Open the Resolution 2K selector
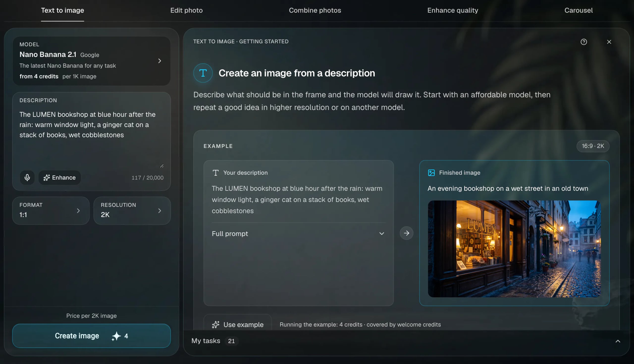 pos(132,211)
